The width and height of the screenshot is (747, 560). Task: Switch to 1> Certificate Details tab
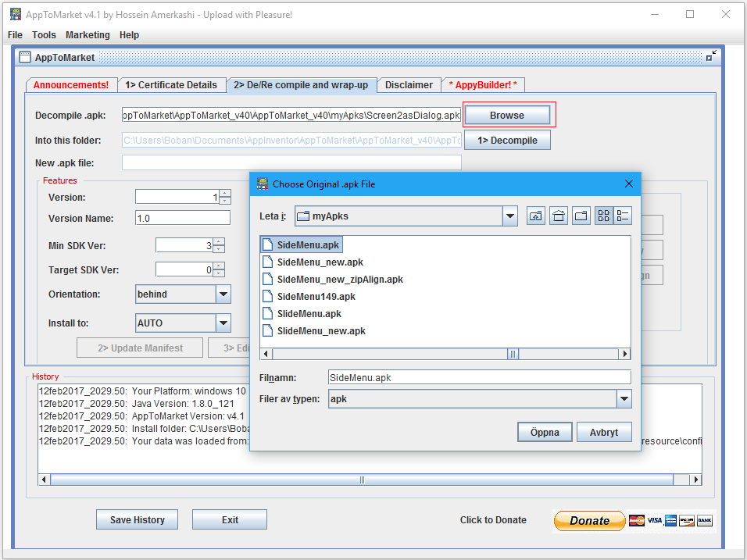pyautogui.click(x=171, y=85)
